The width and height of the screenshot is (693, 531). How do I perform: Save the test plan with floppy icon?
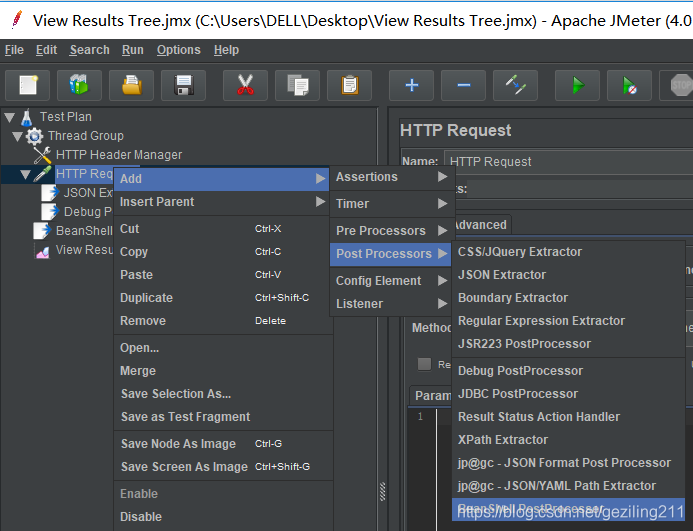point(183,85)
